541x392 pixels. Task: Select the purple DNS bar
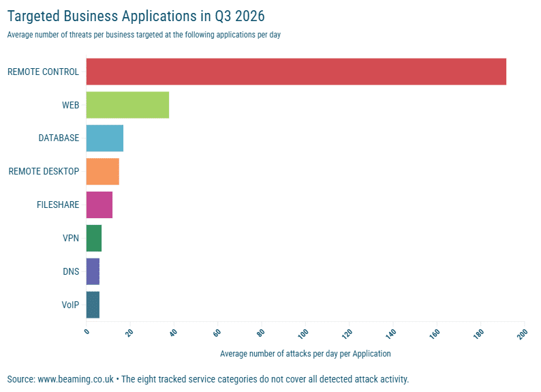(93, 271)
